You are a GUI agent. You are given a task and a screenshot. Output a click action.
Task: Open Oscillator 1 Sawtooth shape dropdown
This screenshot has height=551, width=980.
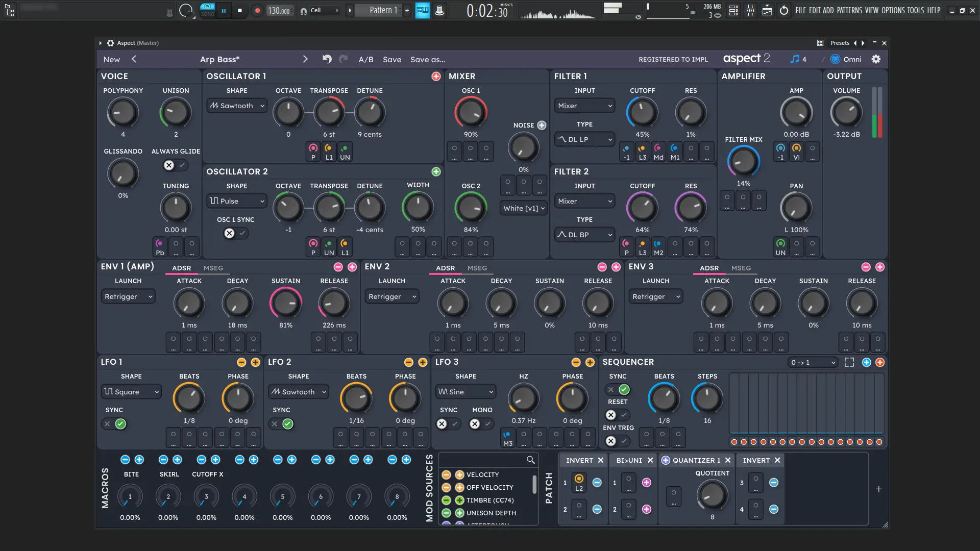(x=237, y=106)
